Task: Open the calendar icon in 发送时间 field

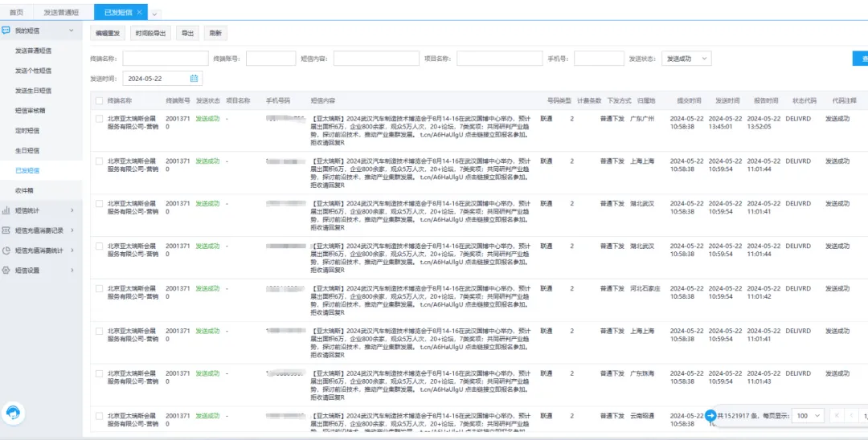Action: pyautogui.click(x=194, y=79)
